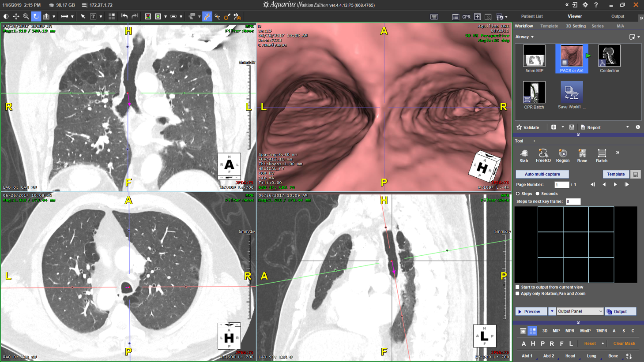The height and width of the screenshot is (362, 644).
Task: Click the Validate button
Action: point(528,127)
